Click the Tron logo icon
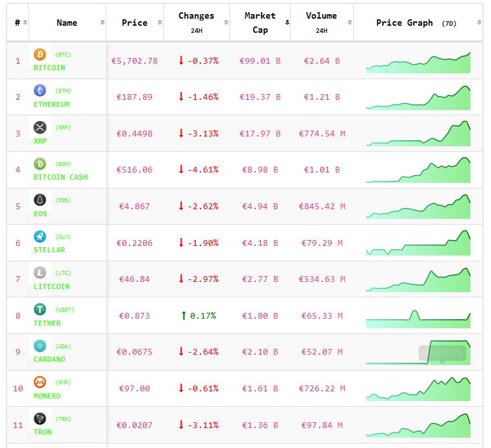This screenshot has height=448, width=491. pyautogui.click(x=40, y=418)
